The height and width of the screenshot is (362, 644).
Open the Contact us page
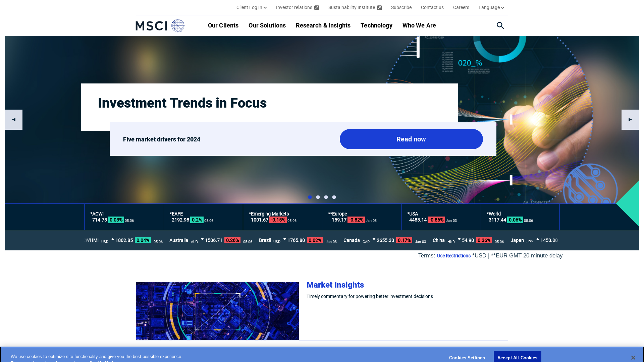point(432,7)
